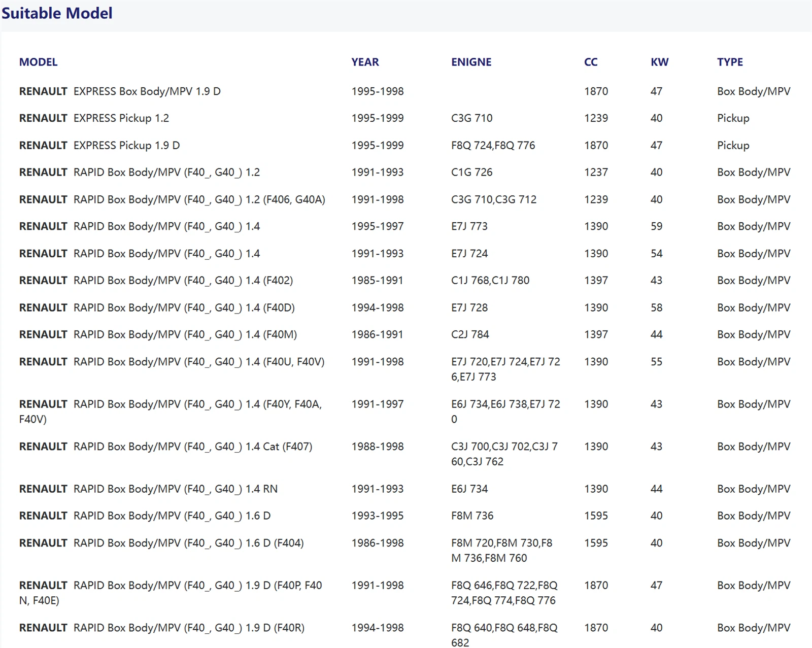Select EXPRESS Pickup 1.9 D model row
Screen dimensions: 812x648
(99, 146)
